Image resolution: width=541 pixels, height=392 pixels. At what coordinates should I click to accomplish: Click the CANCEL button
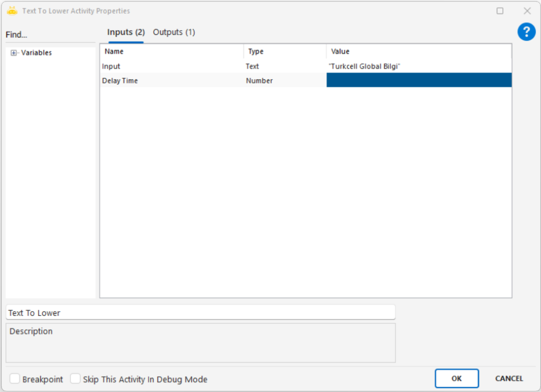(x=509, y=378)
